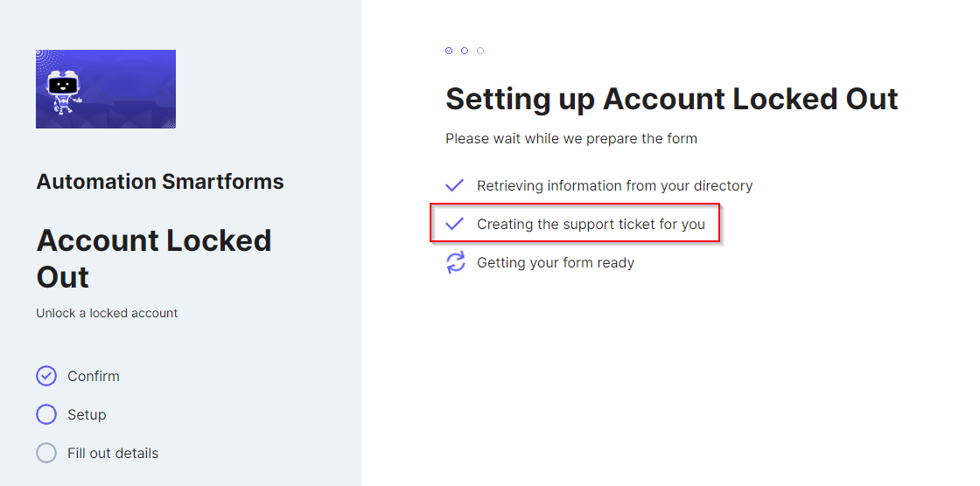Click Retrieving information from your directory text
This screenshot has height=486, width=980.
[x=614, y=185]
